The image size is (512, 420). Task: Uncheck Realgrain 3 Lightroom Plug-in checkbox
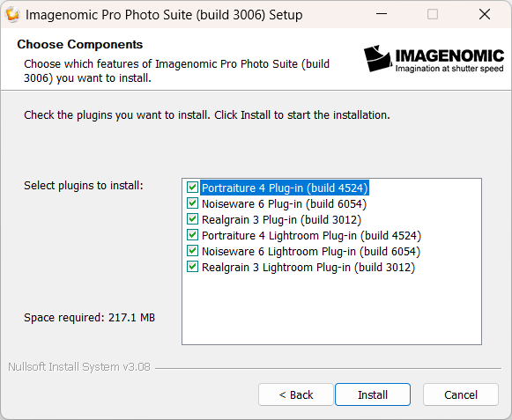coord(192,267)
